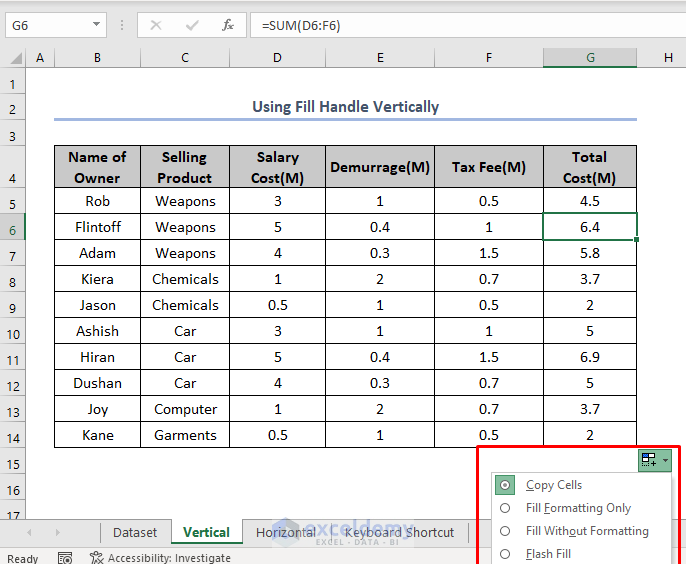Click the Select All corner triangle
The width and height of the screenshot is (686, 564).
coord(14,58)
